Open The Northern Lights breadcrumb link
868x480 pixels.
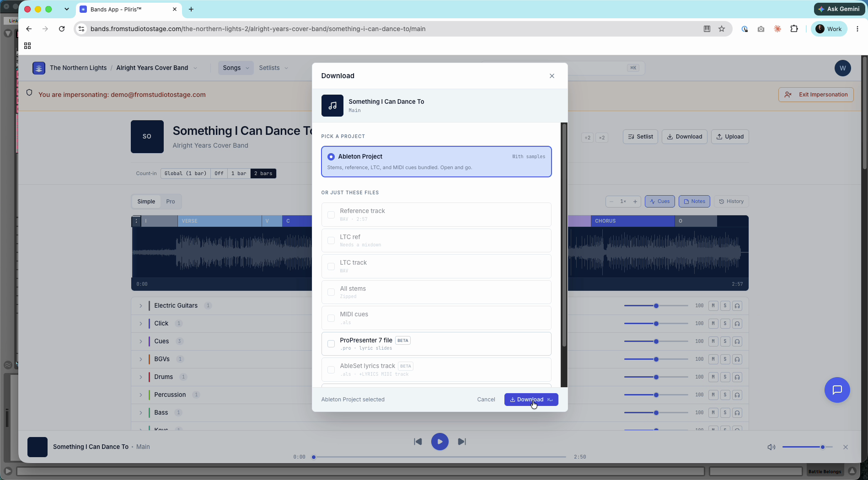point(78,68)
